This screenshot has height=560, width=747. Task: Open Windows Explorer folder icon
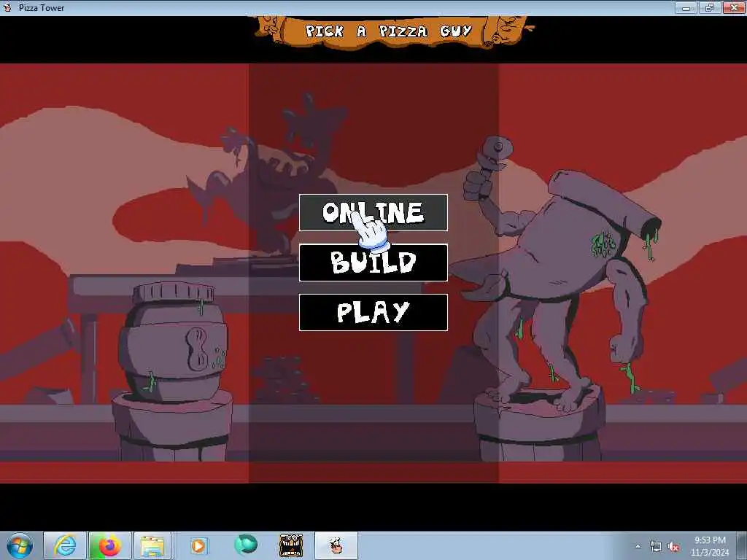(152, 545)
